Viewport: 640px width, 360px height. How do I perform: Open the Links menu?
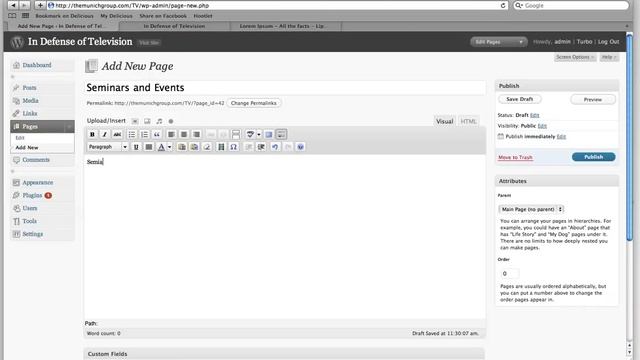coord(30,113)
